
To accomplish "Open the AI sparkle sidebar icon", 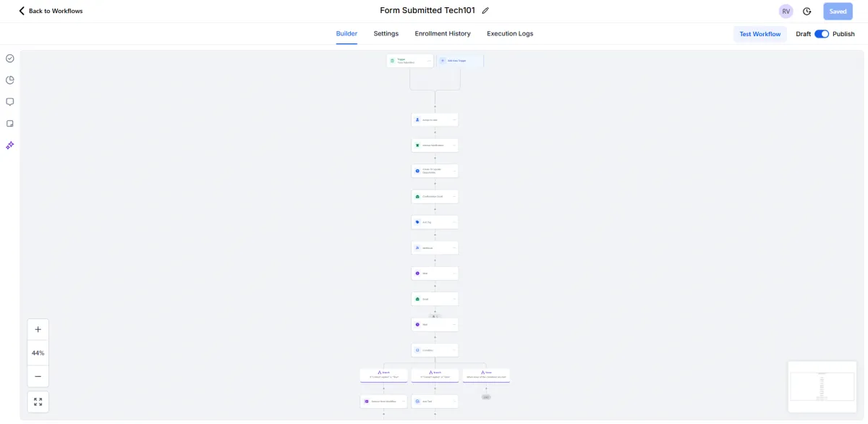I will (x=10, y=145).
